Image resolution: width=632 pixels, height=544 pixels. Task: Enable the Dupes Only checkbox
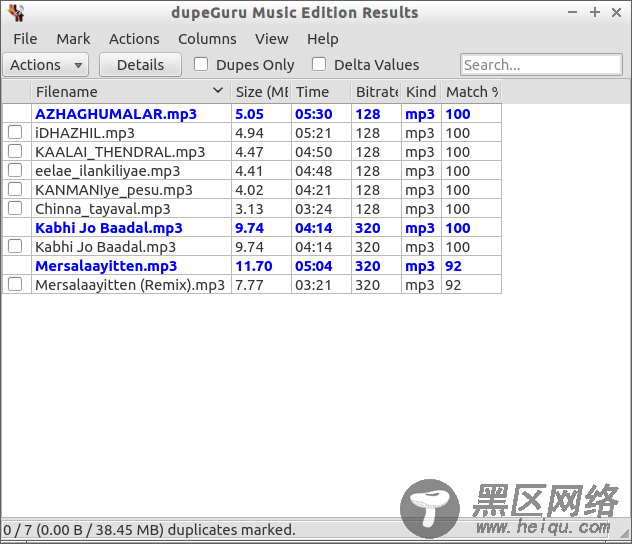click(x=201, y=64)
